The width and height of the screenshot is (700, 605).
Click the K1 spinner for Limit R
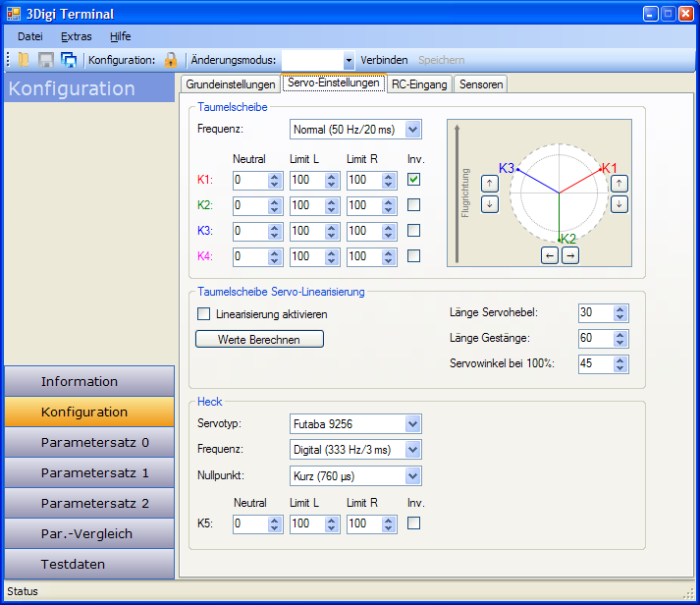[x=389, y=181]
